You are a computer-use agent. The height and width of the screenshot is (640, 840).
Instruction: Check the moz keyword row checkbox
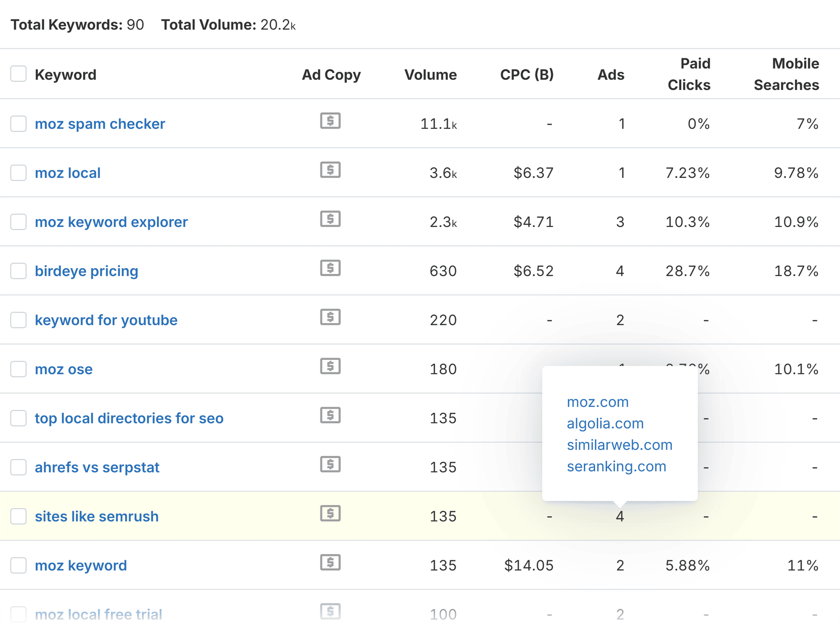click(x=18, y=566)
